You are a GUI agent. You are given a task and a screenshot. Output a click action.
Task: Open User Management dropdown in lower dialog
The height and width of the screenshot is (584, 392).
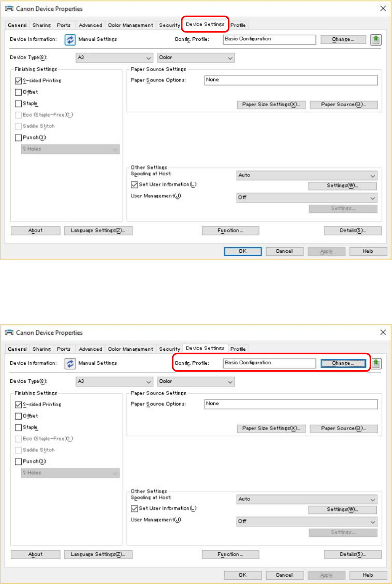(307, 521)
